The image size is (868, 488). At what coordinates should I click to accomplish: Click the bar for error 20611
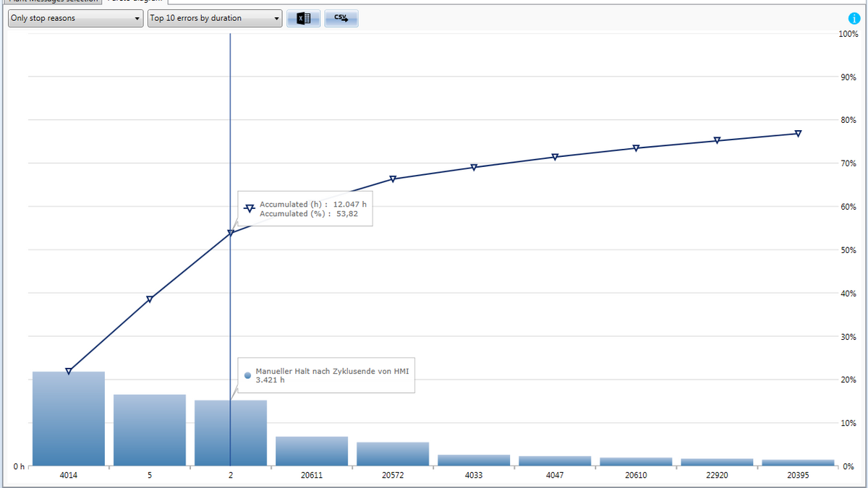(x=312, y=451)
